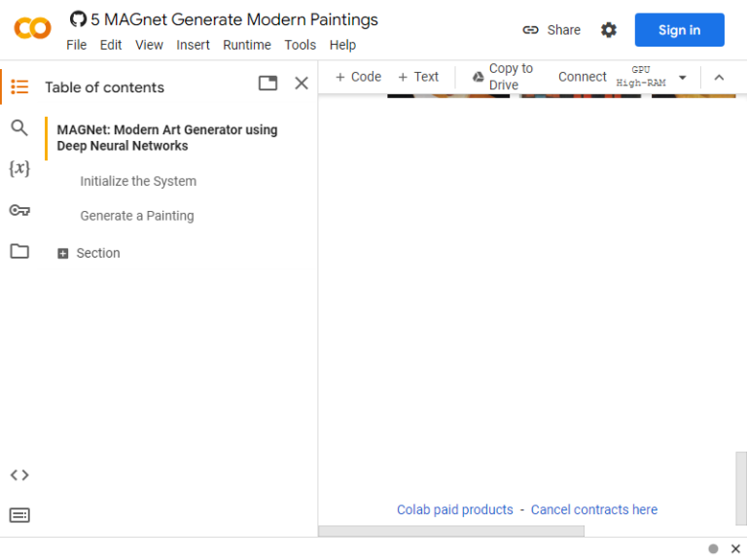Click Copy to Drive
This screenshot has width=747, height=560.
[503, 77]
